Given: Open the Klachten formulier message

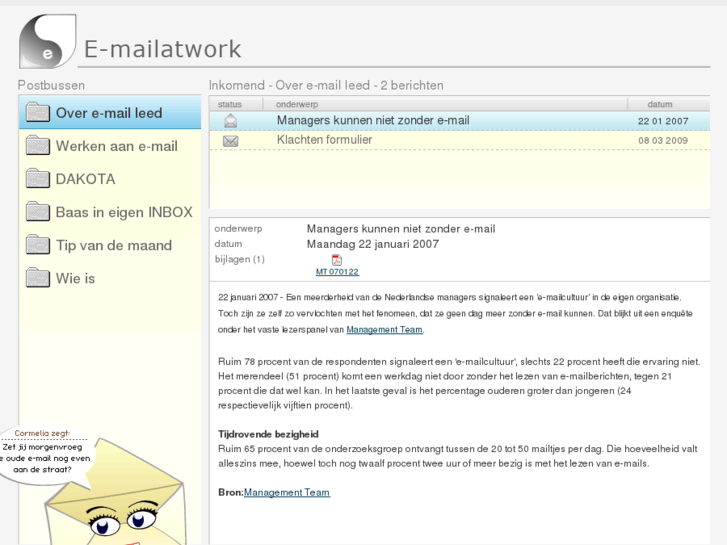Looking at the screenshot, I should [x=459, y=140].
